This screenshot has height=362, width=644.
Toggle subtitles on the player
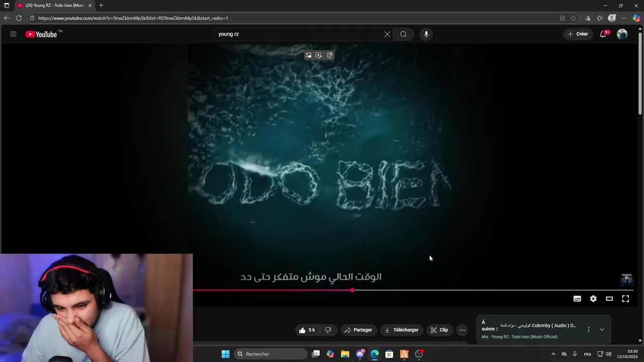[x=577, y=299]
